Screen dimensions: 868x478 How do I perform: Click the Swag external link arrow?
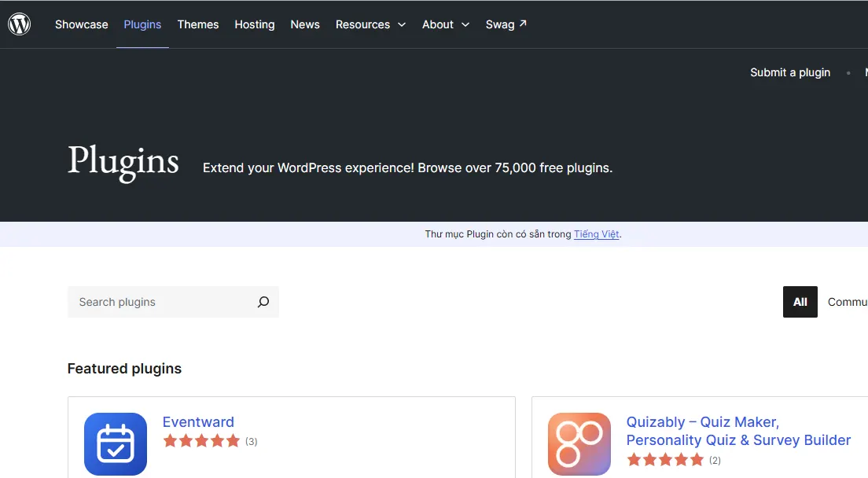[x=523, y=24]
